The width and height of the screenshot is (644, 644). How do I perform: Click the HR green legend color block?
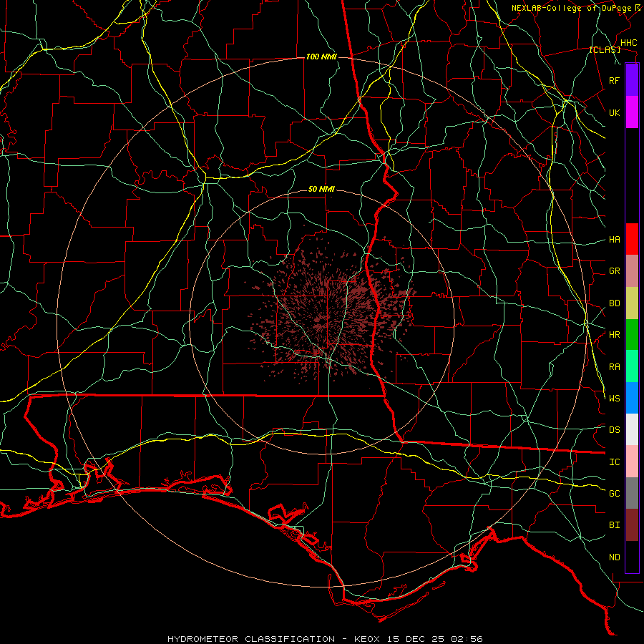(632, 335)
